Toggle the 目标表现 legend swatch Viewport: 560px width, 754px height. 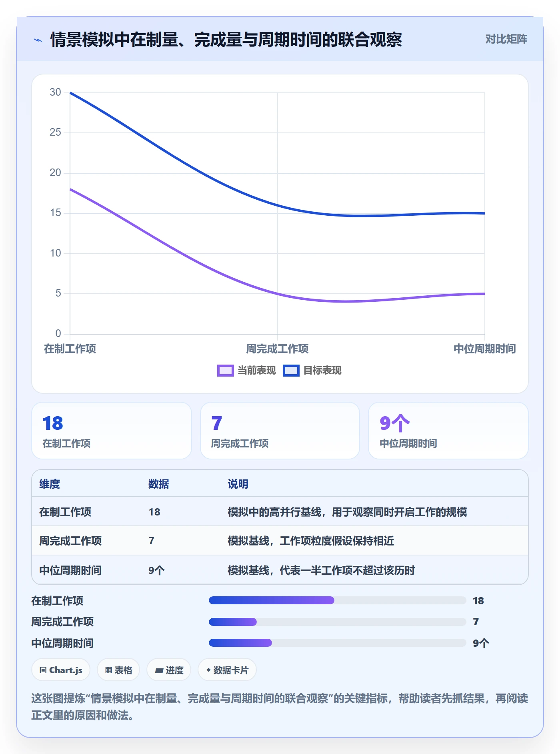291,371
